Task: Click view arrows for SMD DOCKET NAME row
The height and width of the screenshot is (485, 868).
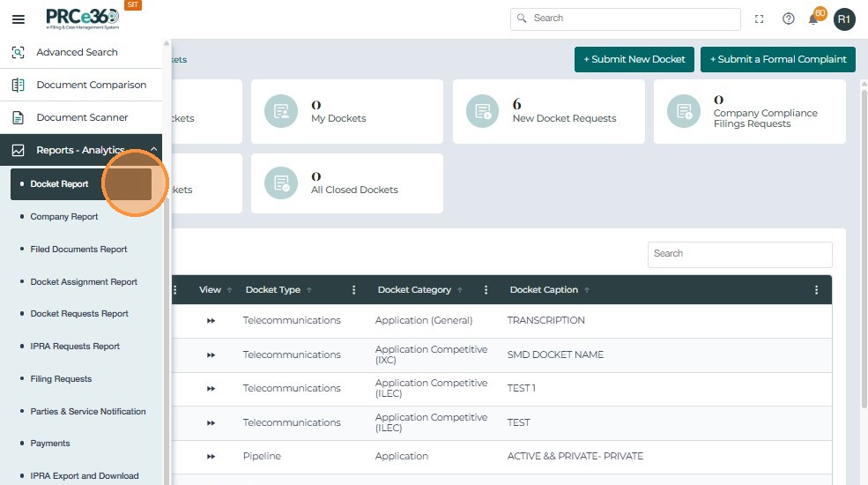Action: click(x=211, y=354)
